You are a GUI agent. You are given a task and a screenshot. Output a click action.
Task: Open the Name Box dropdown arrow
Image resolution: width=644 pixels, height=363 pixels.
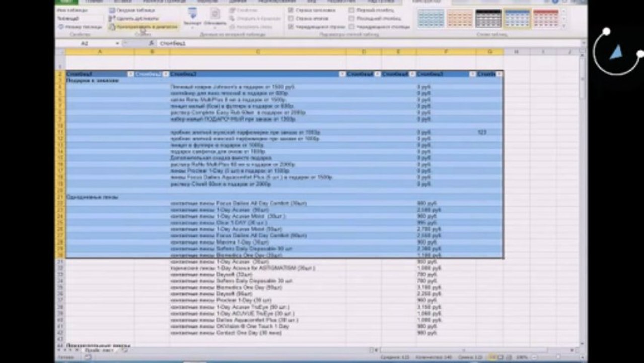tap(117, 44)
